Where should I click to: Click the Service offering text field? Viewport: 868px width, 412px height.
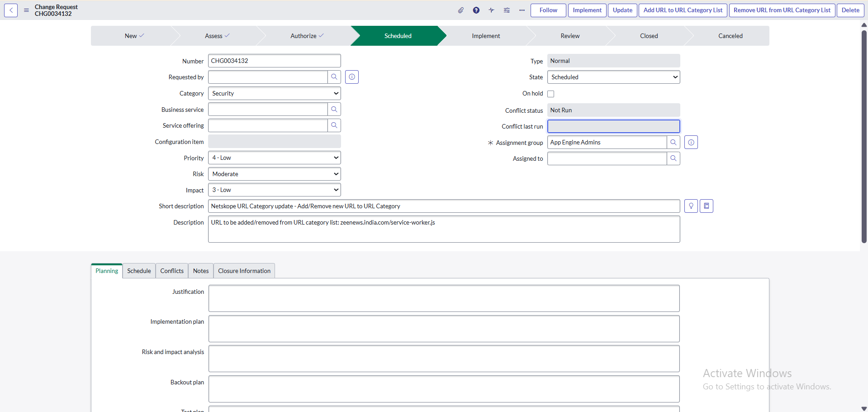[268, 125]
